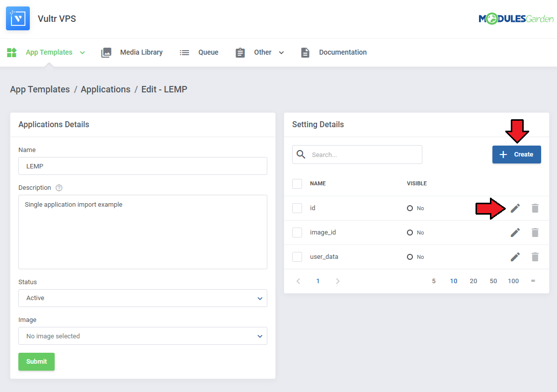
Task: Click the 'Setting Details' panel title
Action: pos(318,125)
